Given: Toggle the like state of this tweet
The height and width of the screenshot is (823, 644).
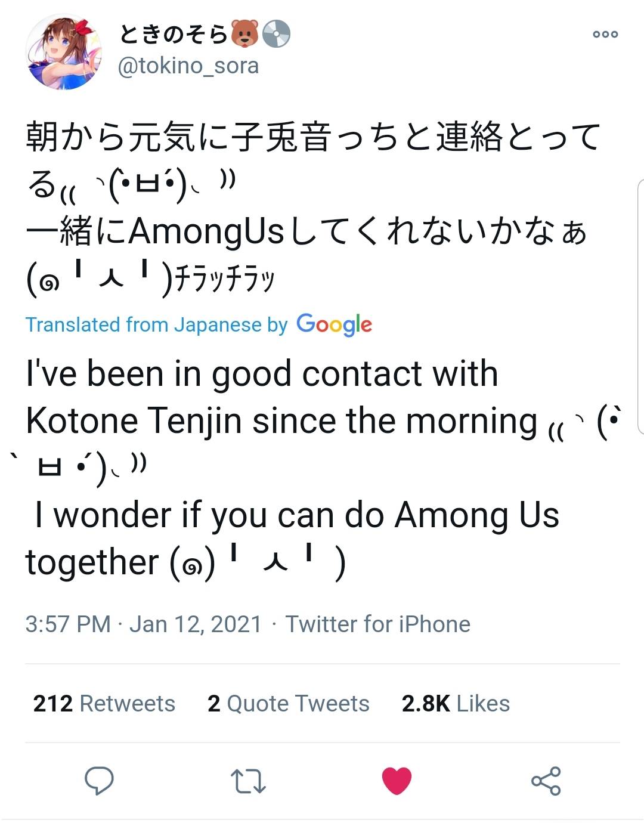Looking at the screenshot, I should (x=398, y=779).
